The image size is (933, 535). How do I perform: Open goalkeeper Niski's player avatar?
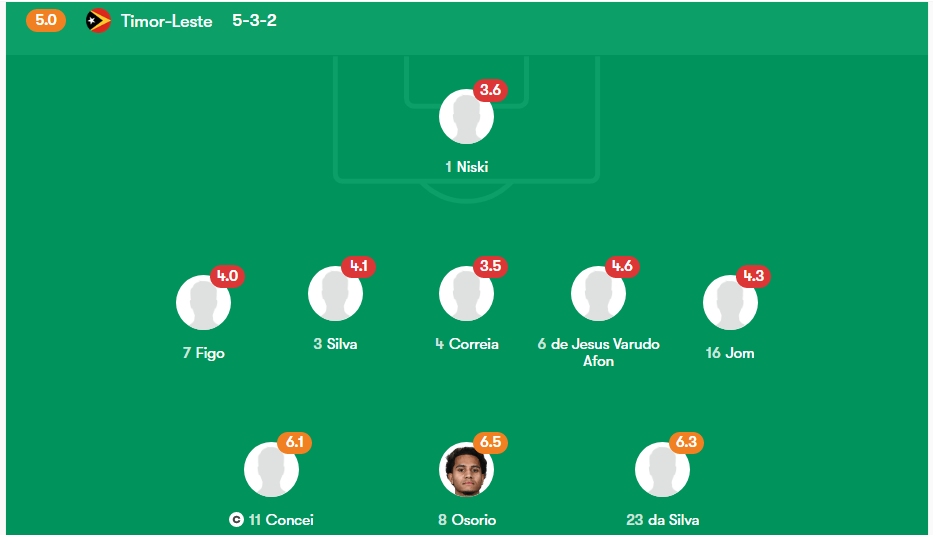click(x=466, y=117)
